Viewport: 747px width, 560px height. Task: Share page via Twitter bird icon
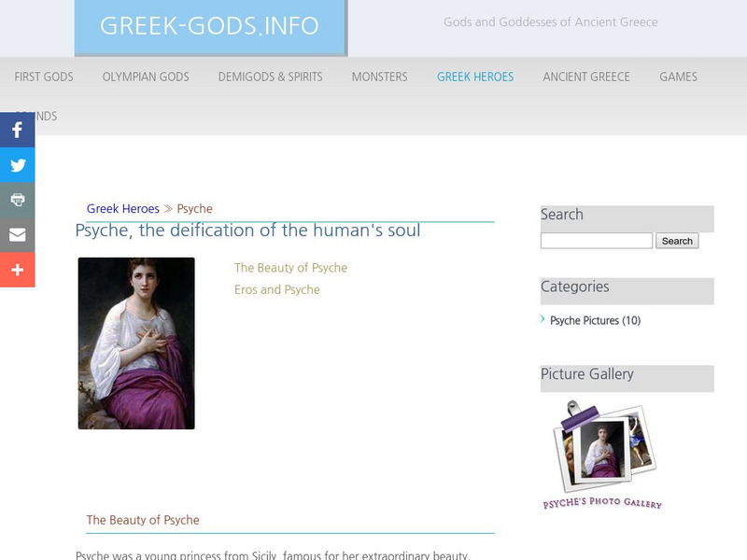[17, 165]
